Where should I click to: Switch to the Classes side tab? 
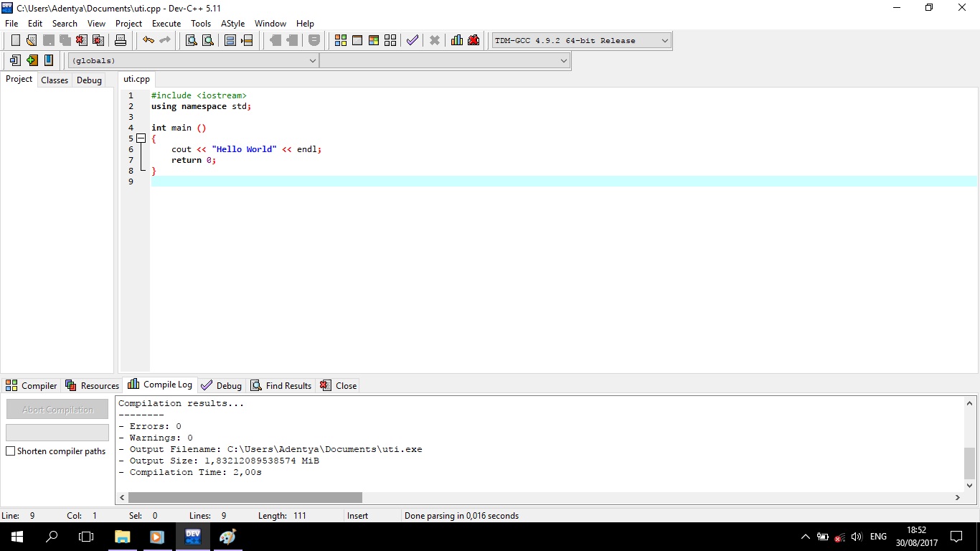[55, 80]
